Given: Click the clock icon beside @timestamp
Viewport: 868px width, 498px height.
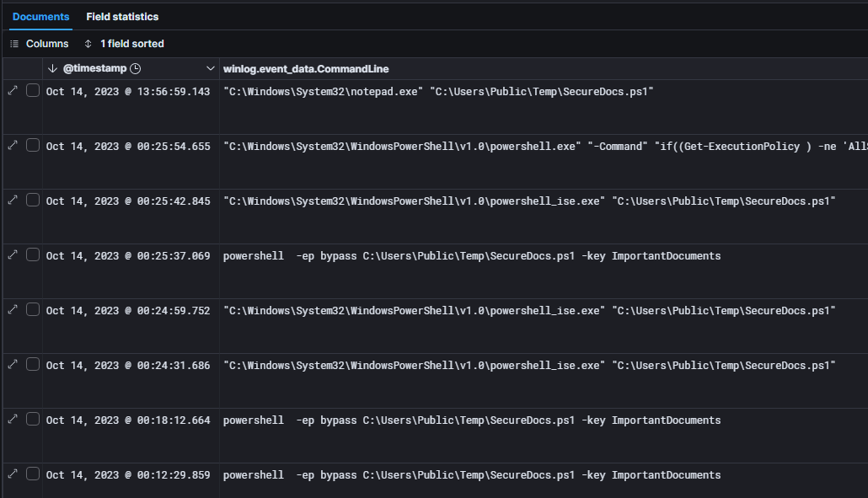Looking at the screenshot, I should pyautogui.click(x=136, y=68).
